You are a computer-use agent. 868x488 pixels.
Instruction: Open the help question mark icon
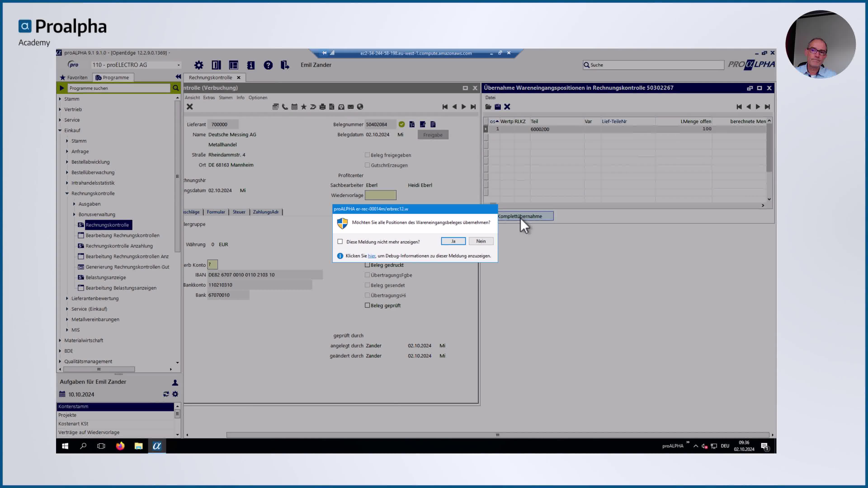[268, 65]
